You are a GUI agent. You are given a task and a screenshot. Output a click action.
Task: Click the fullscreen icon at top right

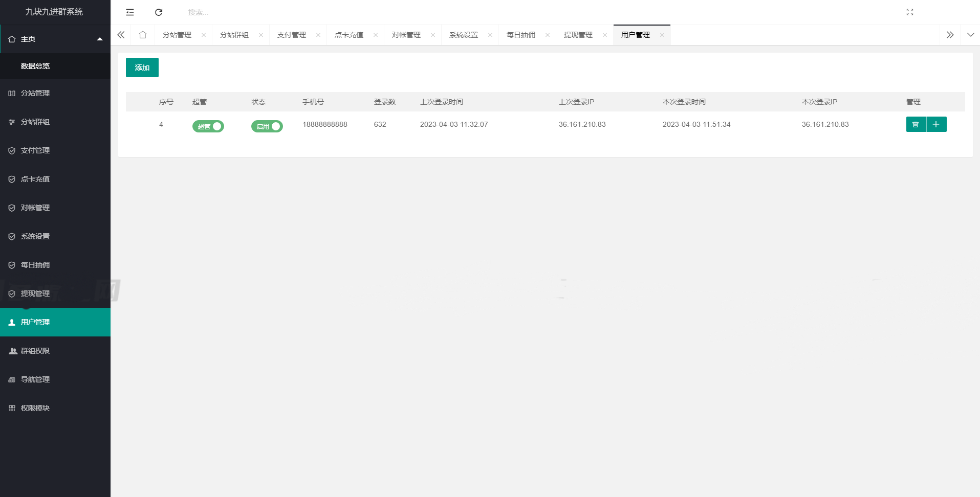pos(910,12)
